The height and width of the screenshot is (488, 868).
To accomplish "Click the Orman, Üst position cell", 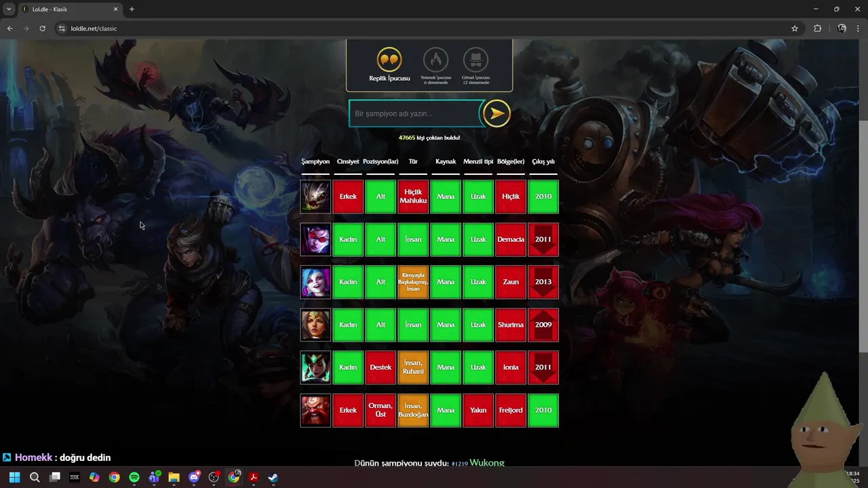I will (380, 410).
